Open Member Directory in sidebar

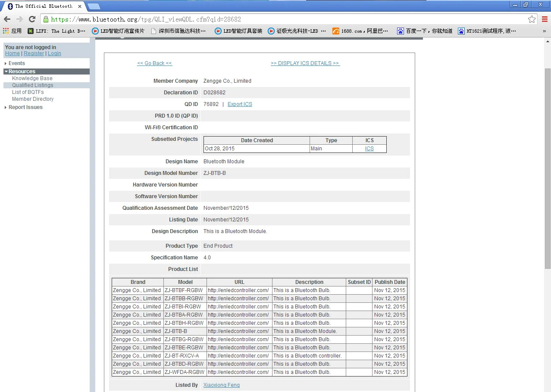(33, 99)
